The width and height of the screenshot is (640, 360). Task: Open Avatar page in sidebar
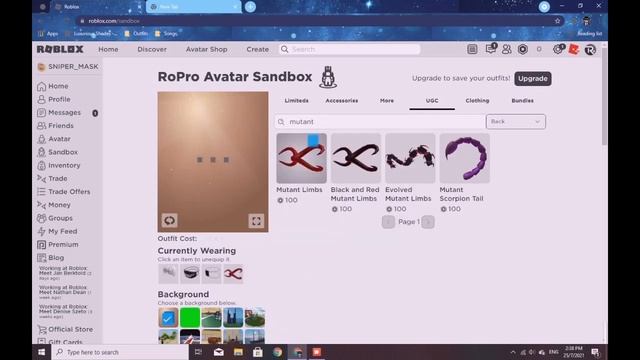tap(59, 139)
